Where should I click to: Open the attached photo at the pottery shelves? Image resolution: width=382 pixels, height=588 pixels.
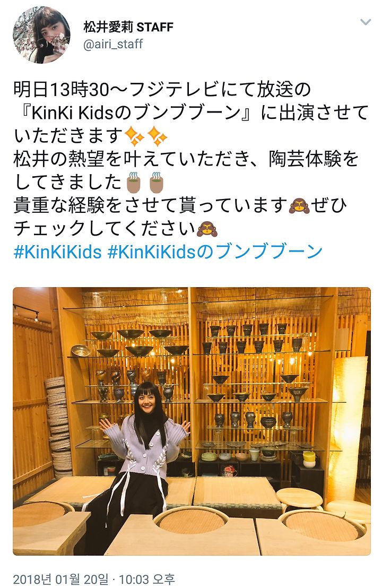tap(192, 421)
